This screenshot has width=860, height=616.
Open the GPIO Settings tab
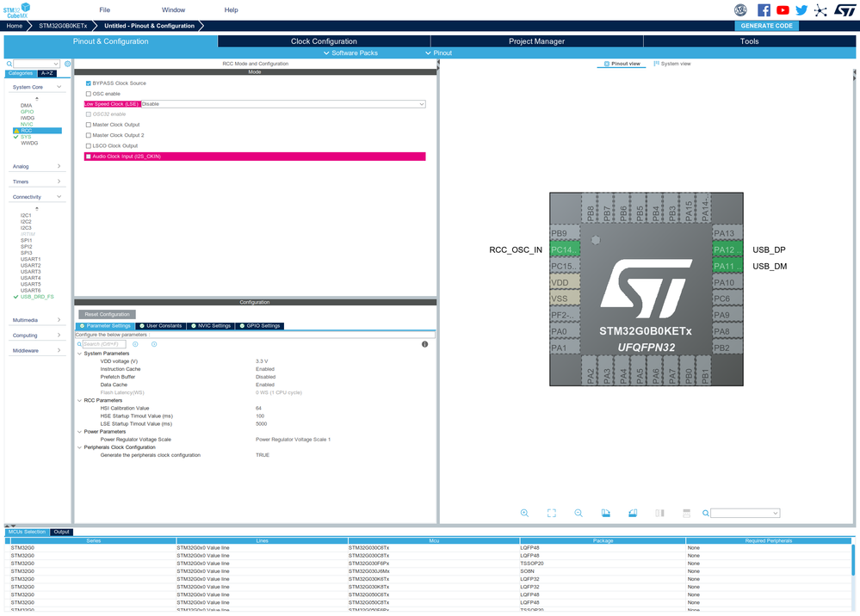click(x=259, y=326)
